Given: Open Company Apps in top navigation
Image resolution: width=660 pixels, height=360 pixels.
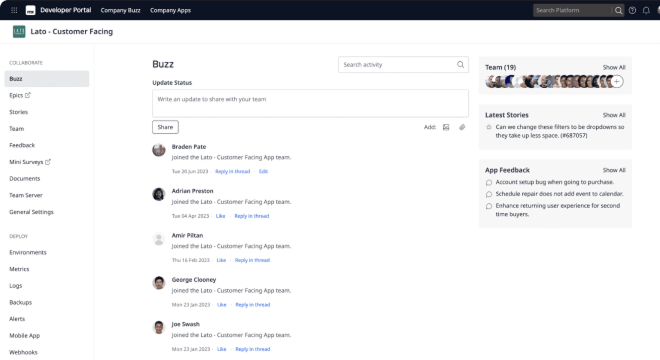Looking at the screenshot, I should click(170, 10).
